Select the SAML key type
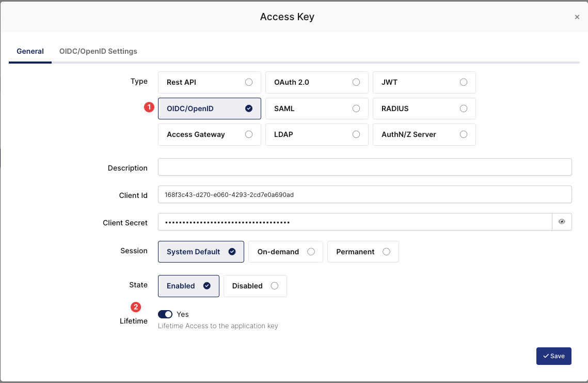Screen dimensions: 588x383 [316, 109]
